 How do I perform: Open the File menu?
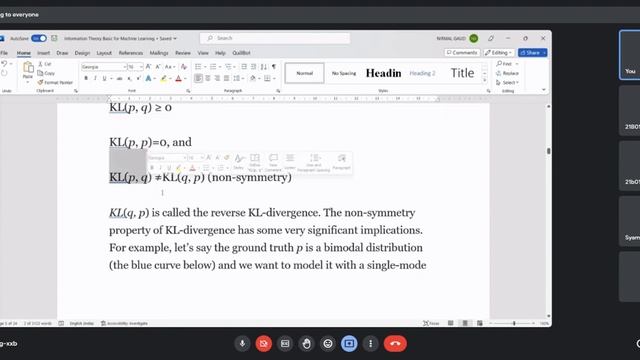click(4, 53)
